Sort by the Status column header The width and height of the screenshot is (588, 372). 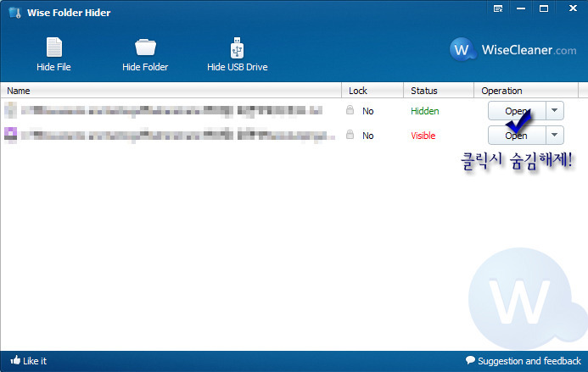click(439, 91)
